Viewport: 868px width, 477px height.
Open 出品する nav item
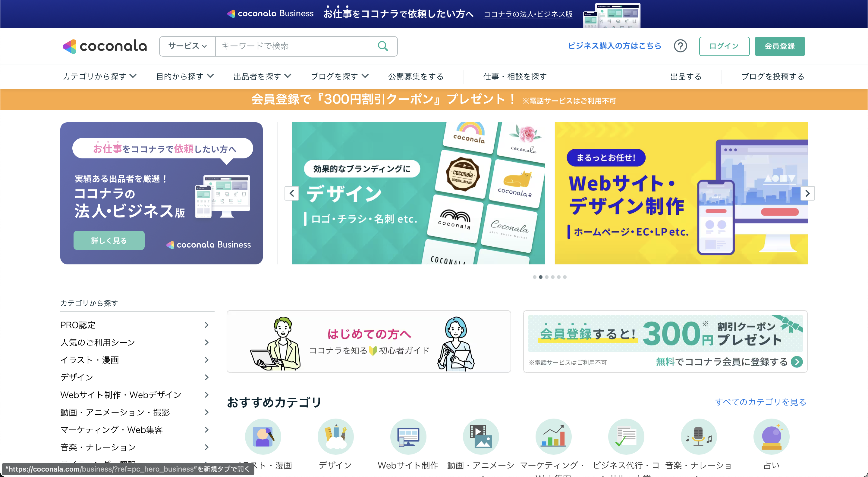pos(686,76)
